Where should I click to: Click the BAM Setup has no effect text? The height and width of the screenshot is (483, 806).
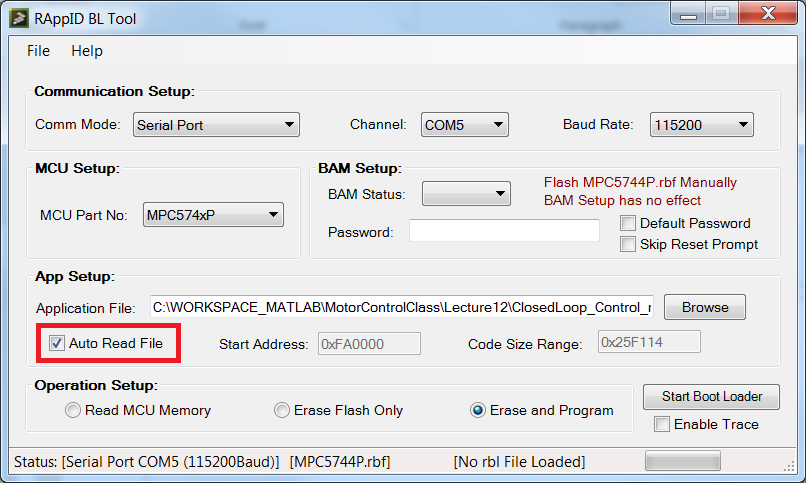tap(622, 200)
